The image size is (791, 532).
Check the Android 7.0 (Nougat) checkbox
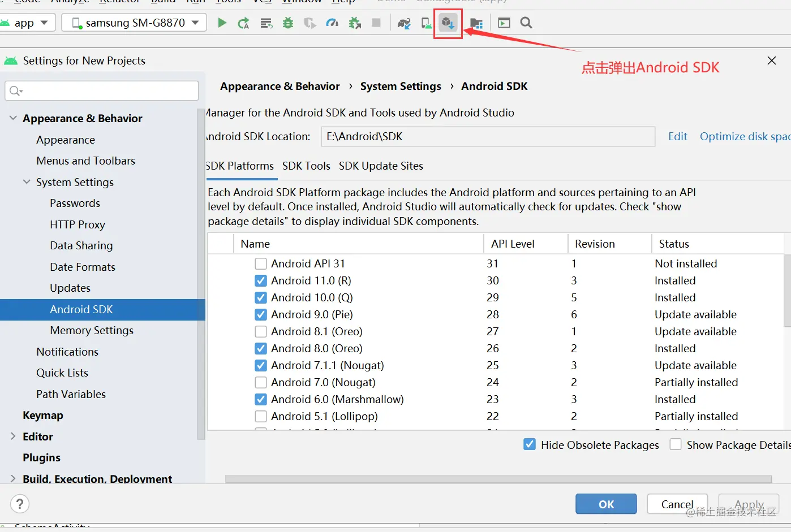click(x=261, y=382)
